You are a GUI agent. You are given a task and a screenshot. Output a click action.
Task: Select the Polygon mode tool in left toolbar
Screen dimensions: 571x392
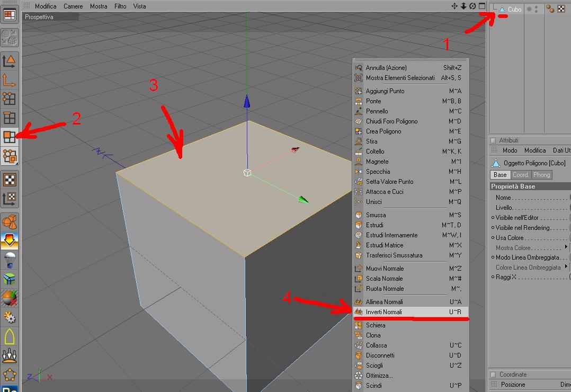click(x=9, y=137)
